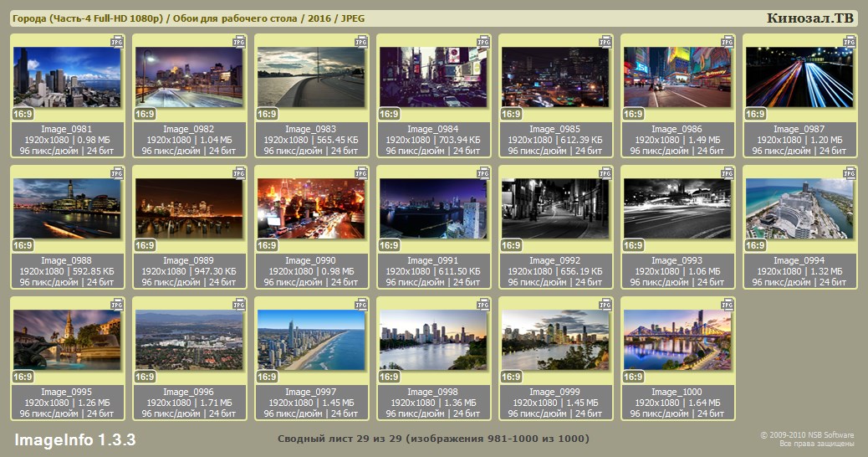The width and height of the screenshot is (868, 457).
Task: Open the Image_0989 night skyline thumbnail
Action: pyautogui.click(x=188, y=208)
